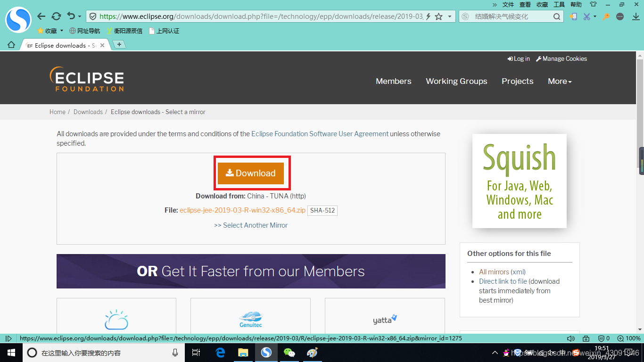This screenshot has height=362, width=644.
Task: Click the Manage Cookies link
Action: (561, 58)
